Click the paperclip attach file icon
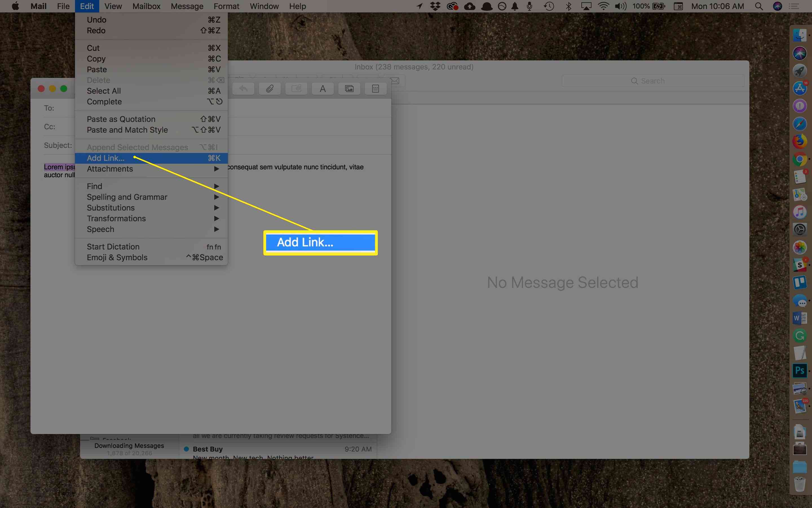This screenshot has height=508, width=812. [x=270, y=89]
